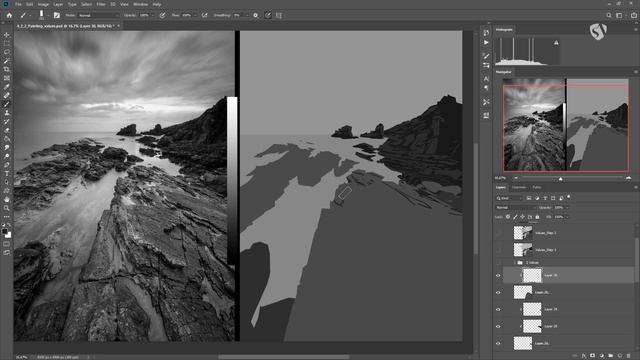Open the Layers panel flyout menu icon
Screen dimensions: 640x360
[636, 187]
